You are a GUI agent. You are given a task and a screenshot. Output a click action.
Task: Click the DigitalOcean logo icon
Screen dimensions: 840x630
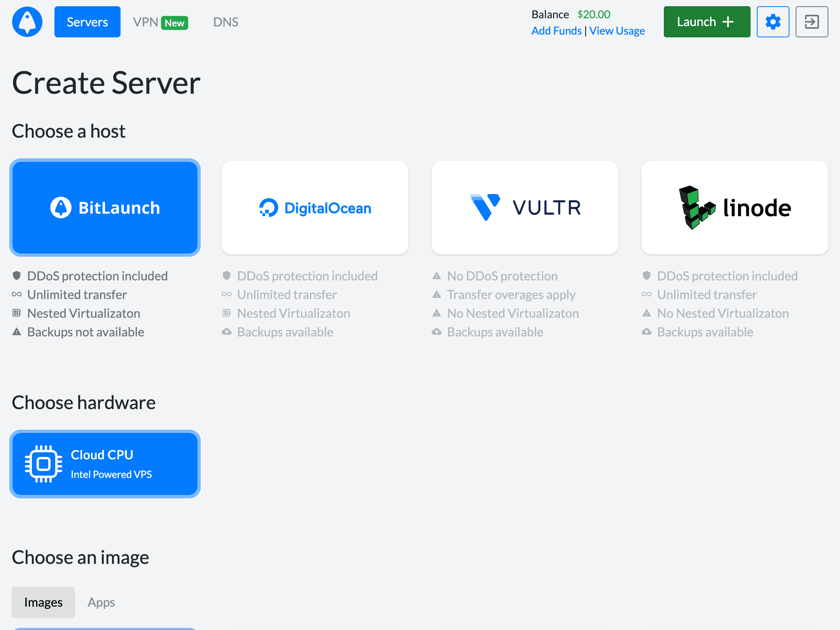[x=269, y=208]
